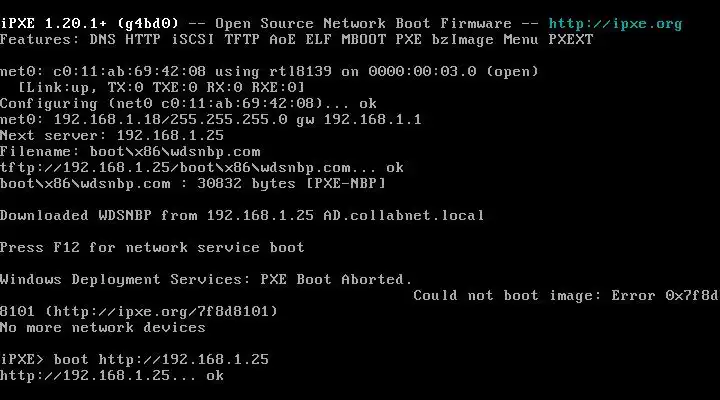
Task: Click the Configuring net0 ok line
Action: click(188, 104)
